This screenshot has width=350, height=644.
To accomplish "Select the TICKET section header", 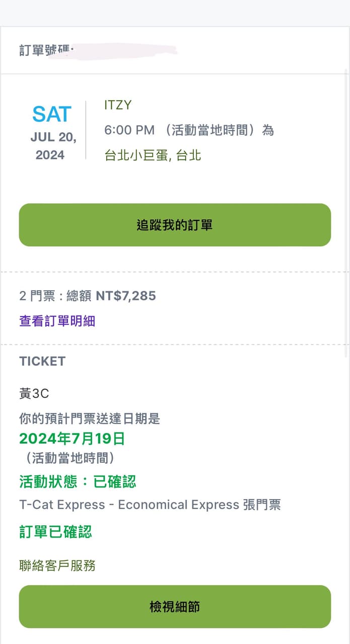I will (x=42, y=361).
